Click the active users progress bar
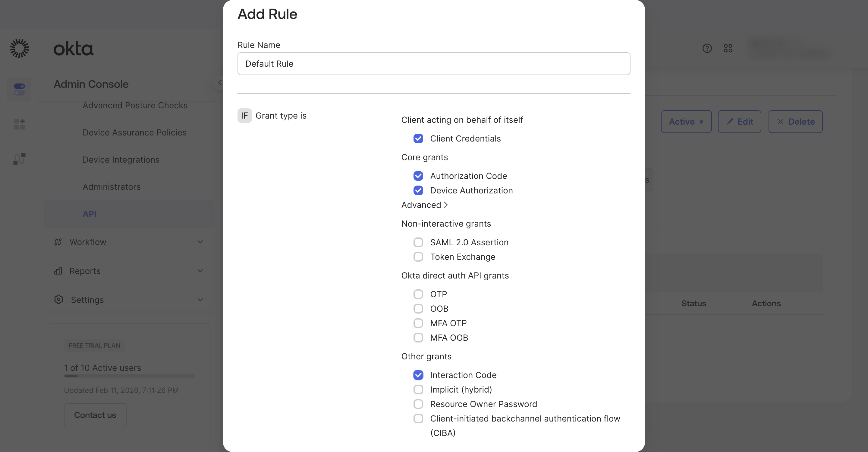This screenshot has width=868, height=452. 129,376
